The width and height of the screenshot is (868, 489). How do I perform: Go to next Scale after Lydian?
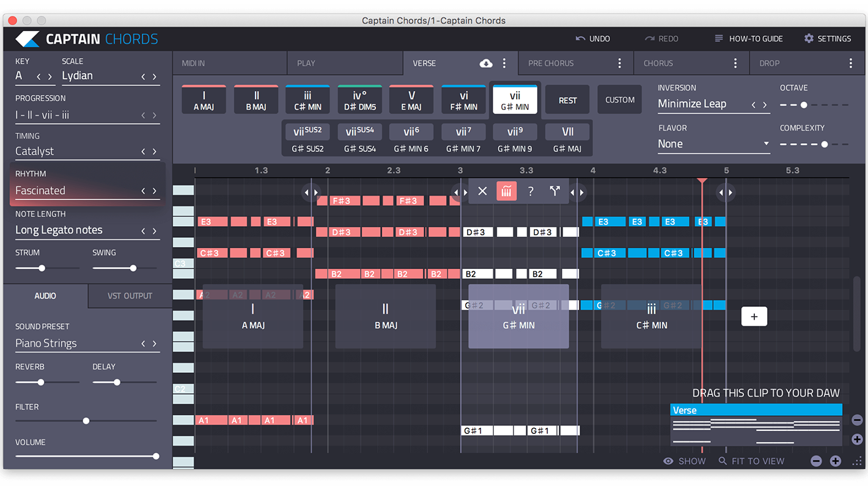(x=155, y=76)
